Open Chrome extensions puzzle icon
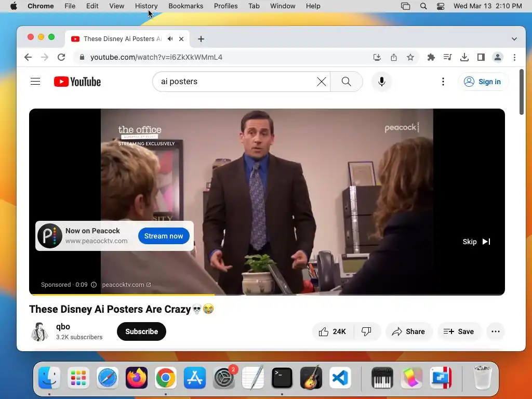Viewport: 532px width, 399px height. (x=431, y=57)
